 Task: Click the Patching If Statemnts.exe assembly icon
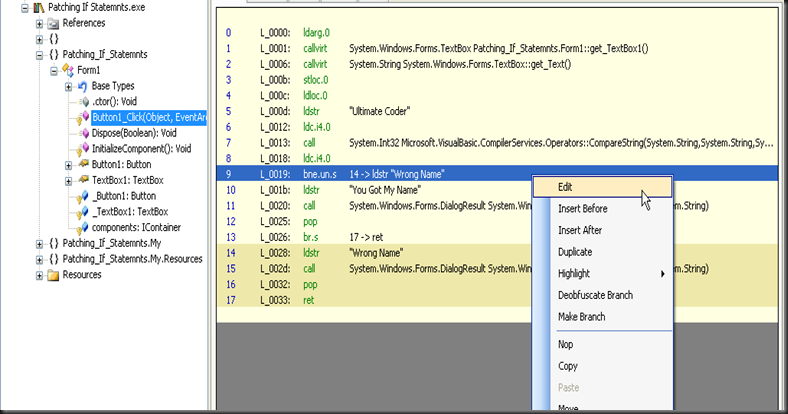pyautogui.click(x=38, y=7)
